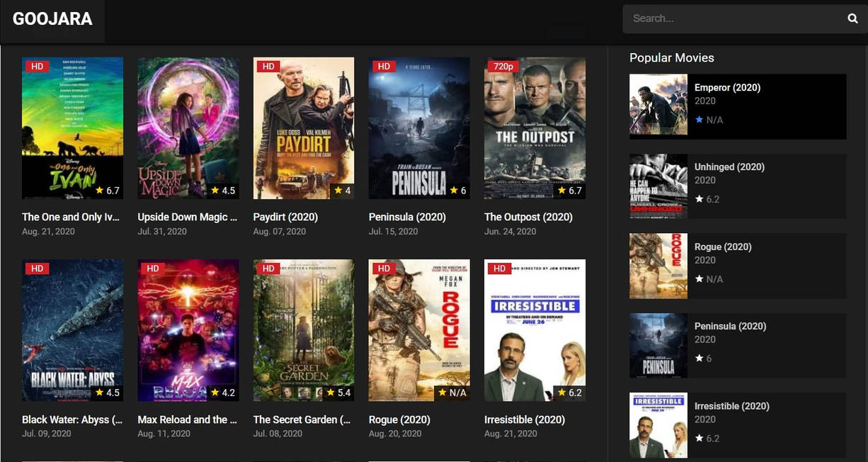868x462 pixels.
Task: Click 'Black Water: Abyss' title link
Action: [x=72, y=419]
